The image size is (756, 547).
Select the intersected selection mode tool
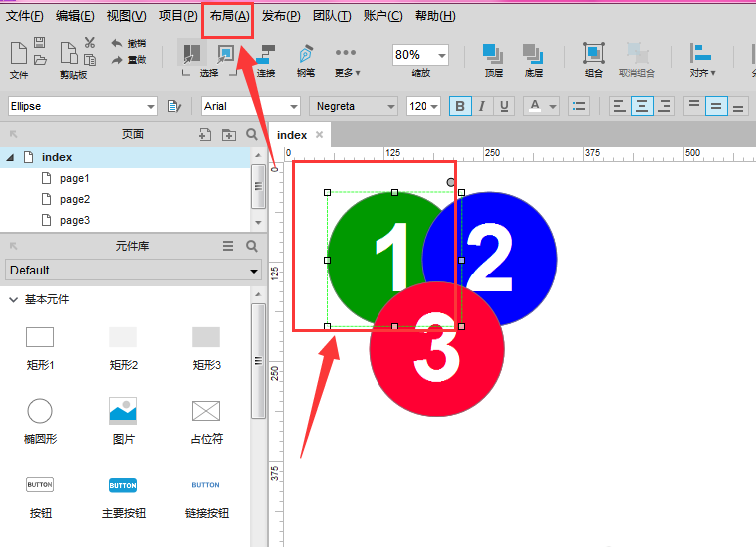[192, 53]
